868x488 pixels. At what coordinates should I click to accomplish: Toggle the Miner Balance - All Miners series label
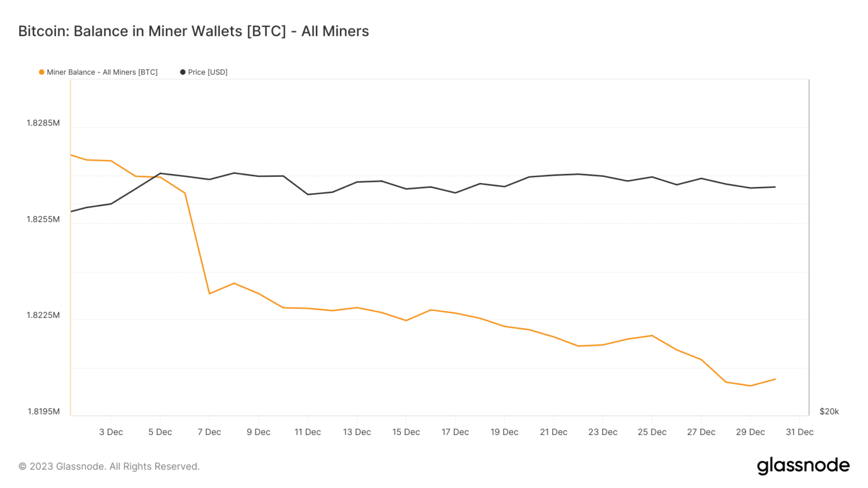point(102,72)
